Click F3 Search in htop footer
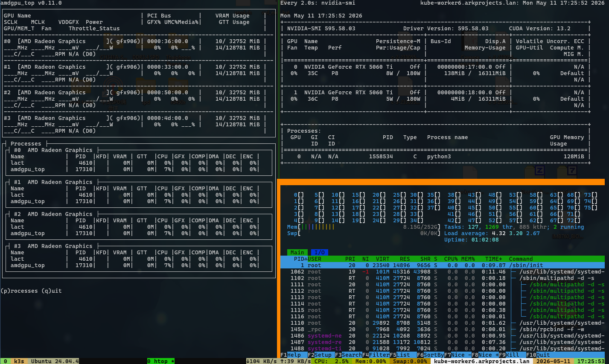Viewport: 609px width, 364px height. click(x=349, y=355)
